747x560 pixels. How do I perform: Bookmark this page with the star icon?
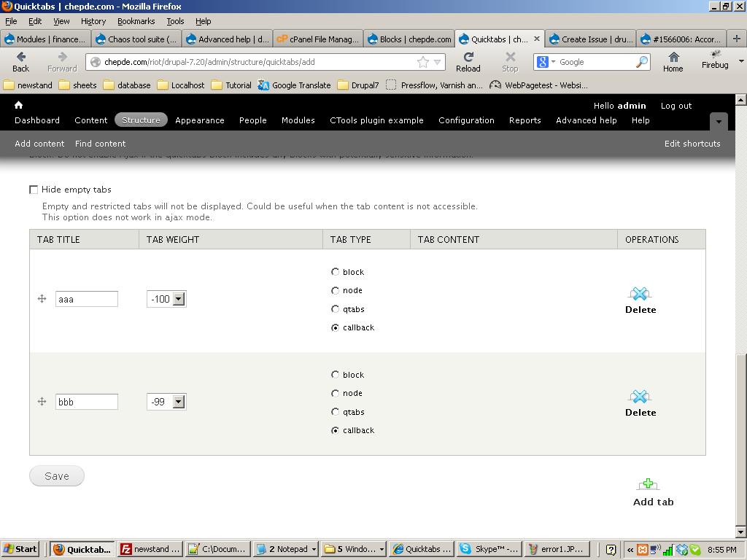pos(422,62)
